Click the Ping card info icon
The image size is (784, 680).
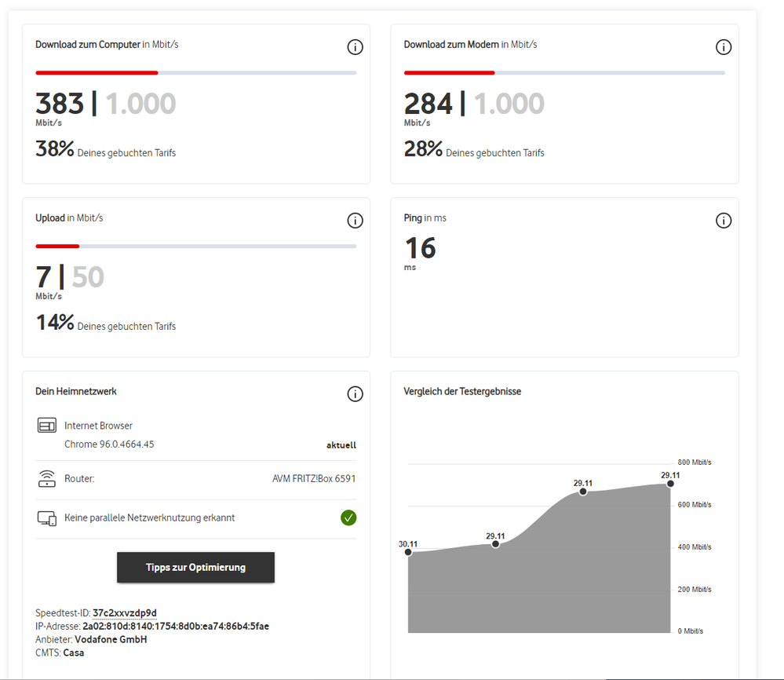pyautogui.click(x=724, y=221)
